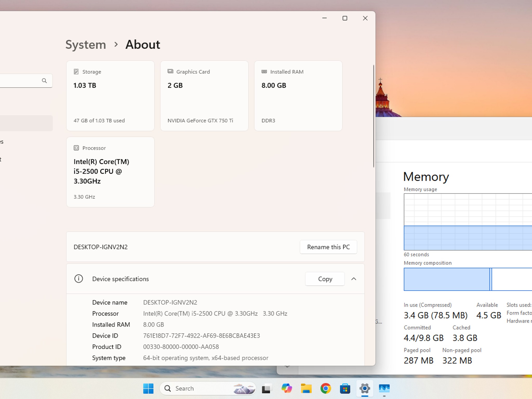Copy the device specifications

(x=325, y=279)
